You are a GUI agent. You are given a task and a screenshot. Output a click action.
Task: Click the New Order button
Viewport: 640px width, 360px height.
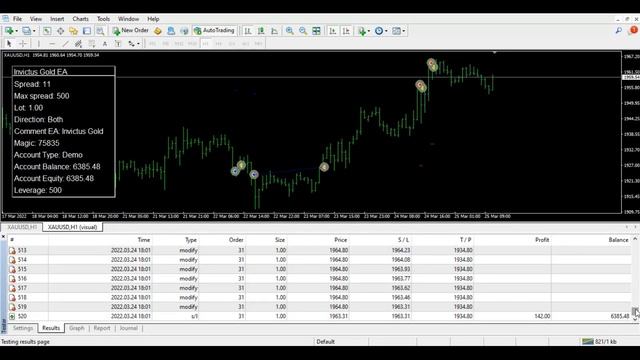[x=130, y=31]
